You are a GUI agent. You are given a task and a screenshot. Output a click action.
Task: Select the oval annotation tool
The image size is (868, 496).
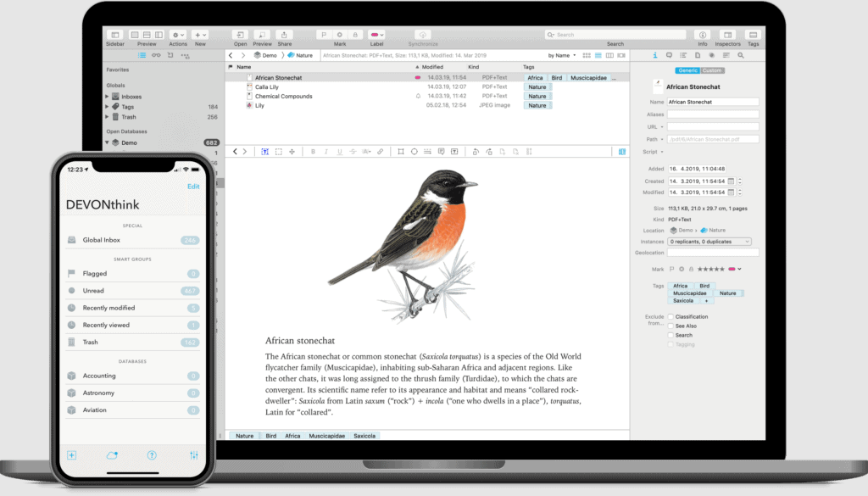414,152
